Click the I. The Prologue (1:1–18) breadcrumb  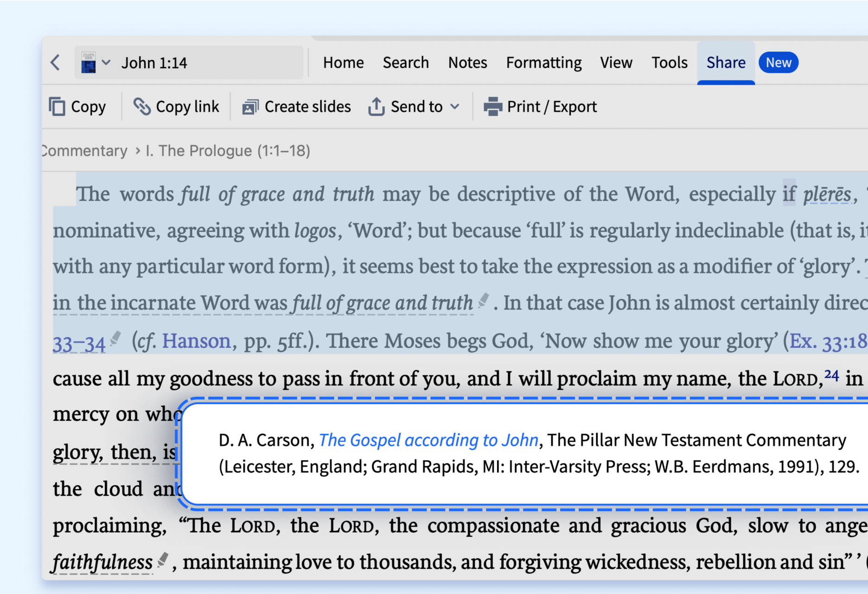point(228,151)
